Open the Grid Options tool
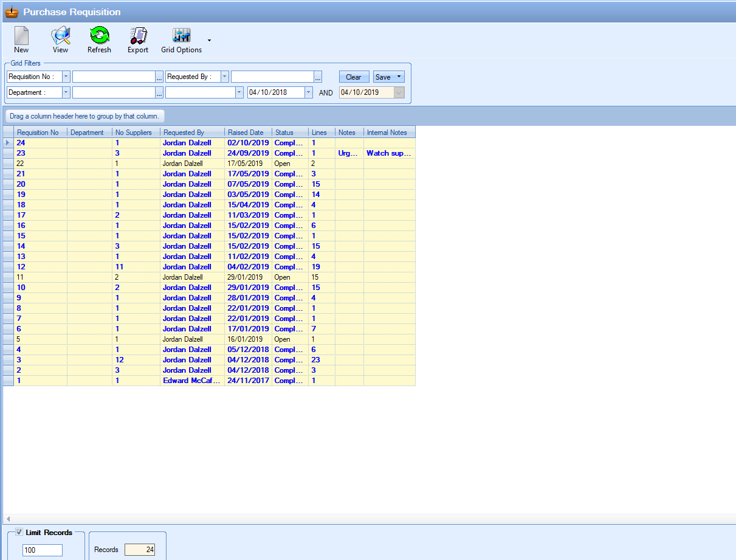Image resolution: width=736 pixels, height=560 pixels. [x=181, y=36]
